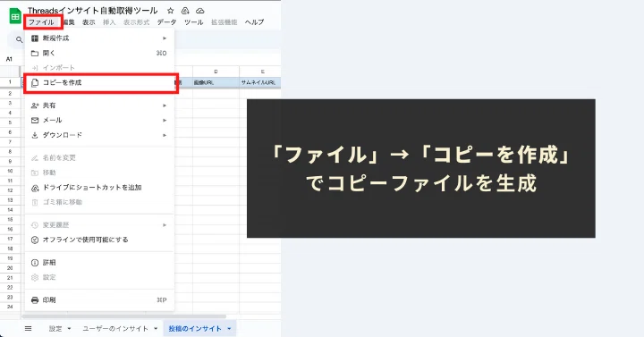644x337 pixels.
Task: Click the Google Sheets home icon
Action: coord(15,16)
